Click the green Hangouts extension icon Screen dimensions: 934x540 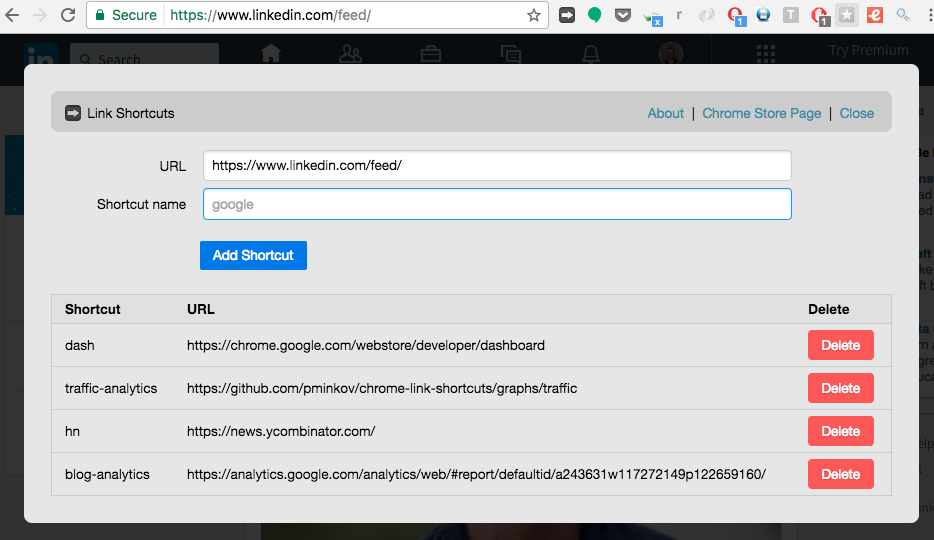(595, 15)
